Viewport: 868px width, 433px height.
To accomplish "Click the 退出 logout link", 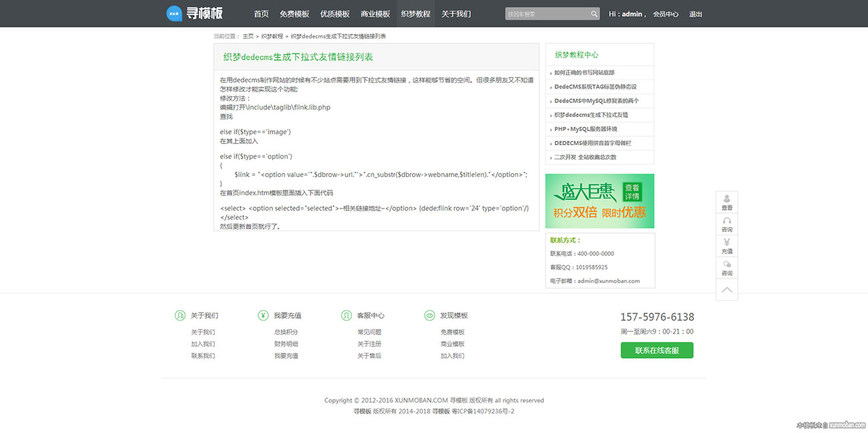I will tap(696, 14).
